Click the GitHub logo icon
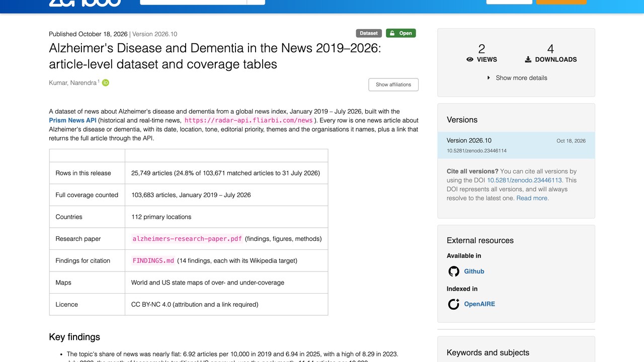This screenshot has width=644, height=362. [454, 271]
